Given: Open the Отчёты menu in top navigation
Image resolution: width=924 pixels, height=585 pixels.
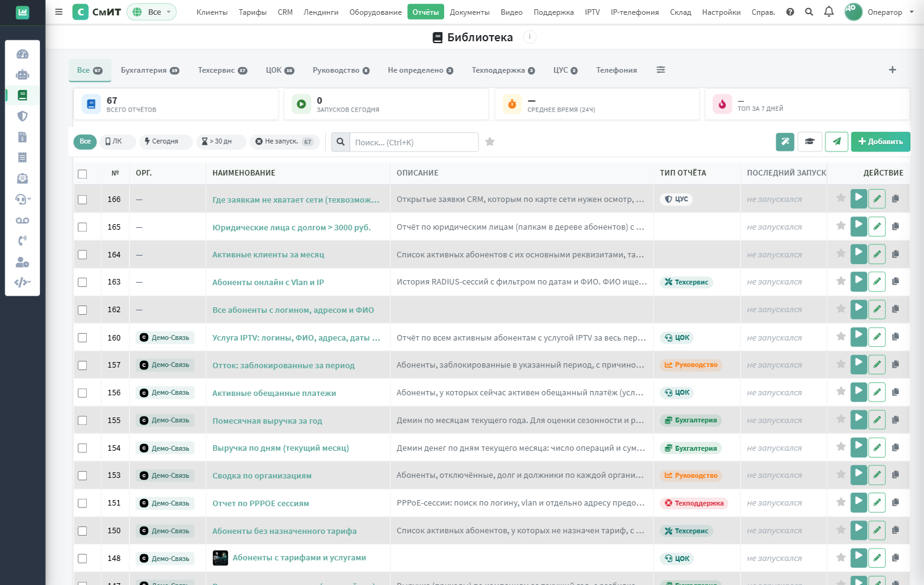Looking at the screenshot, I should [x=426, y=12].
